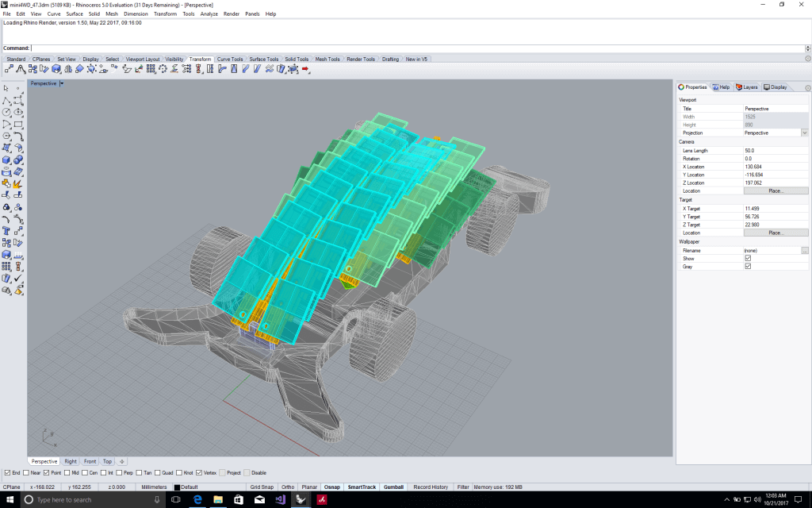812x508 pixels.
Task: Turn on the Quad object snap
Action: point(158,473)
